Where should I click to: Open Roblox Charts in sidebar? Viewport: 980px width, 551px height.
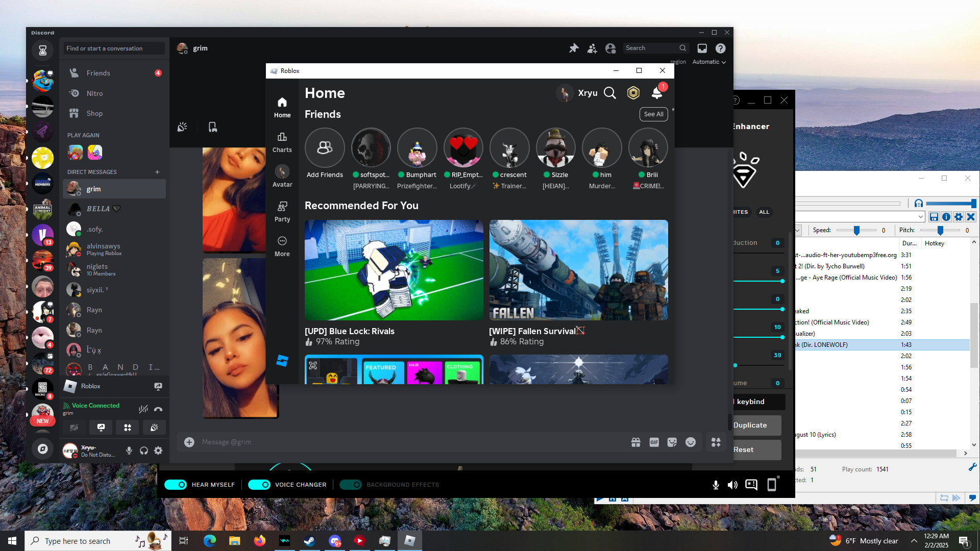click(282, 142)
